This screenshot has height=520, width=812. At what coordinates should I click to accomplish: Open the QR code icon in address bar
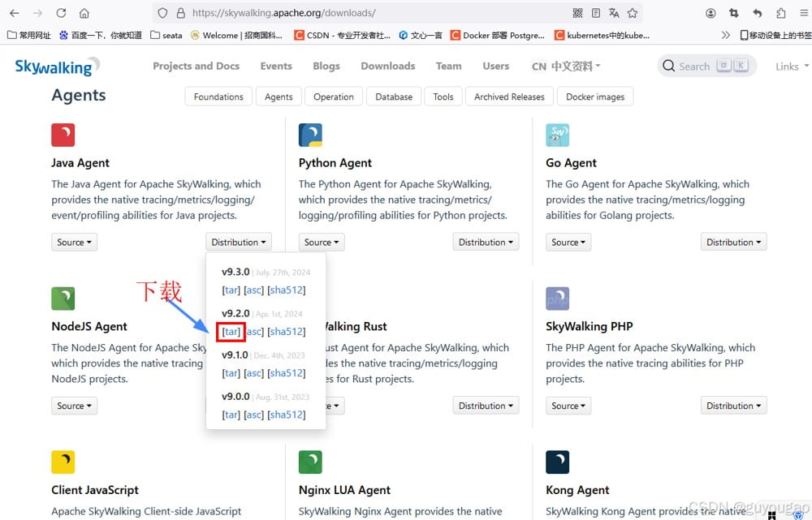click(x=578, y=13)
